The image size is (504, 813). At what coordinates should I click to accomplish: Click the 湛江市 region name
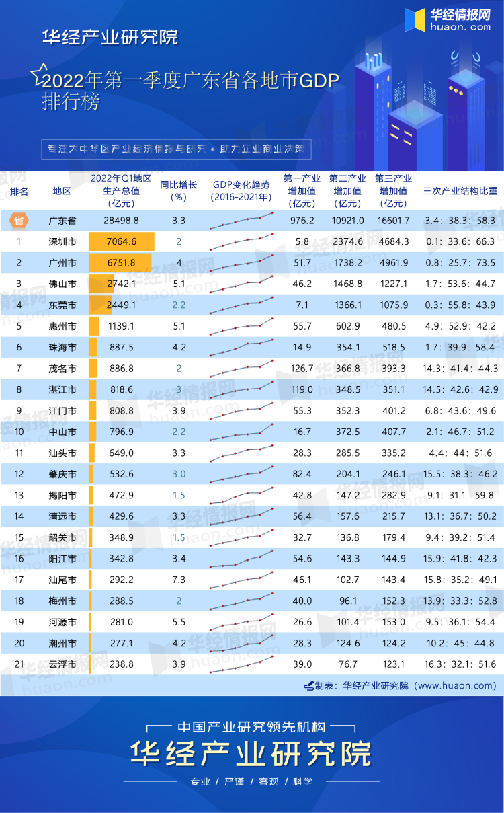(62, 389)
